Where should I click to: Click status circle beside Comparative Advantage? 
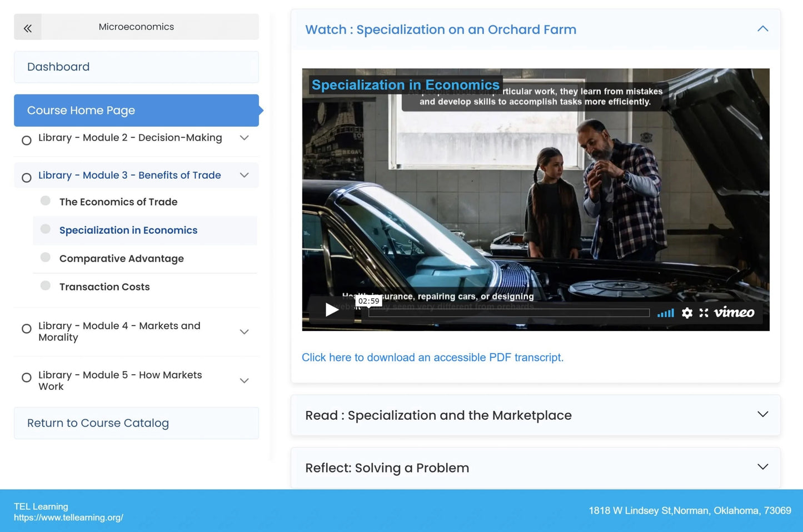coord(46,258)
